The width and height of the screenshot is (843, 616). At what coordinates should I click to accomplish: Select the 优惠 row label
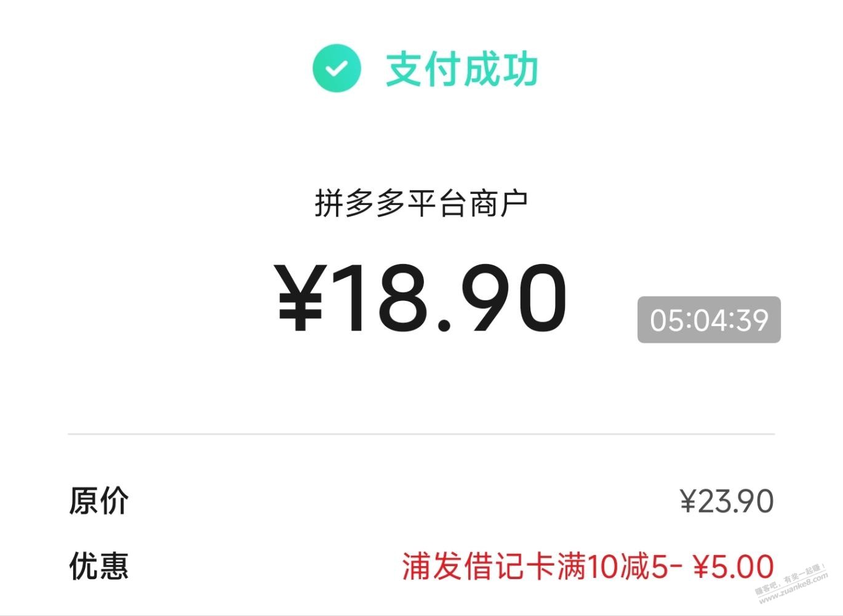tap(98, 566)
